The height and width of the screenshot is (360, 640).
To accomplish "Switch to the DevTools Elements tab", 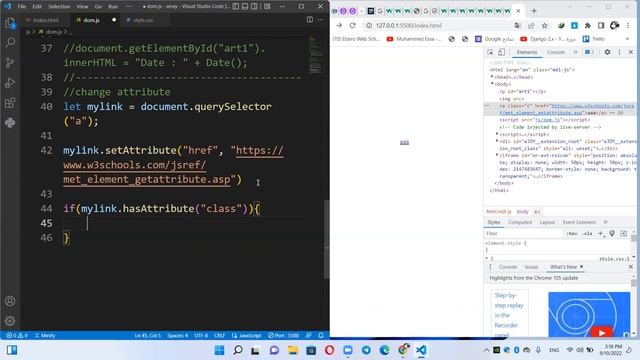I will [527, 52].
